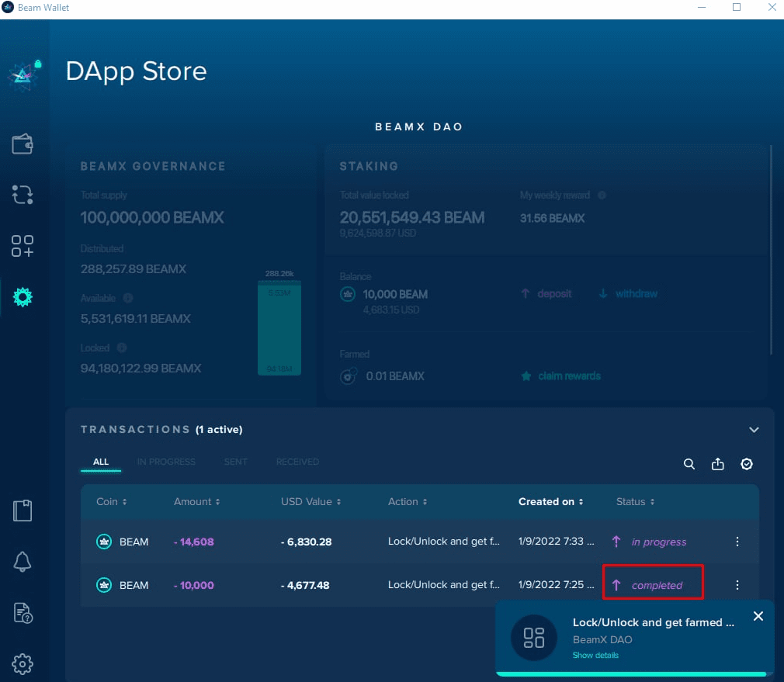Image resolution: width=784 pixels, height=682 pixels.
Task: Switch to the RECEIVED tab
Action: [x=297, y=462]
